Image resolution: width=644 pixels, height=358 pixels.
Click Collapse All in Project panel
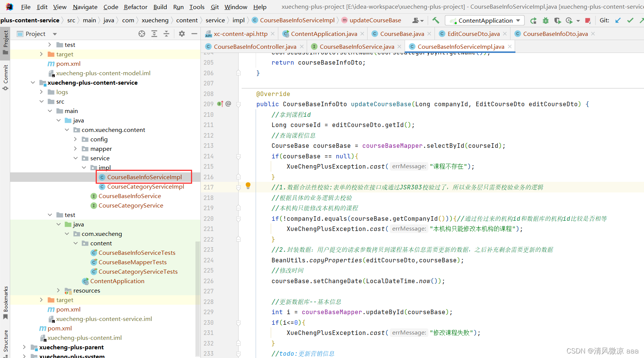click(x=166, y=34)
